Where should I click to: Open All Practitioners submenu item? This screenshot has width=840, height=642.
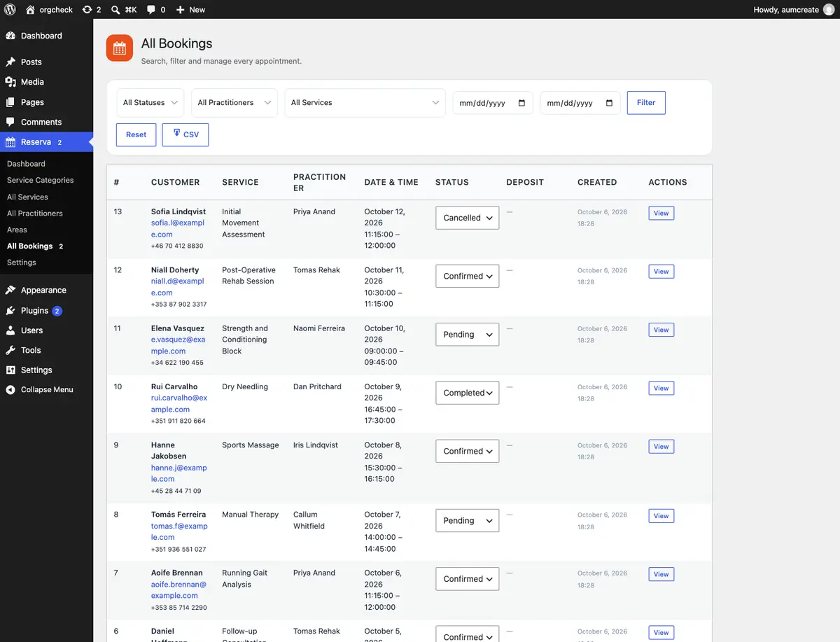(35, 213)
